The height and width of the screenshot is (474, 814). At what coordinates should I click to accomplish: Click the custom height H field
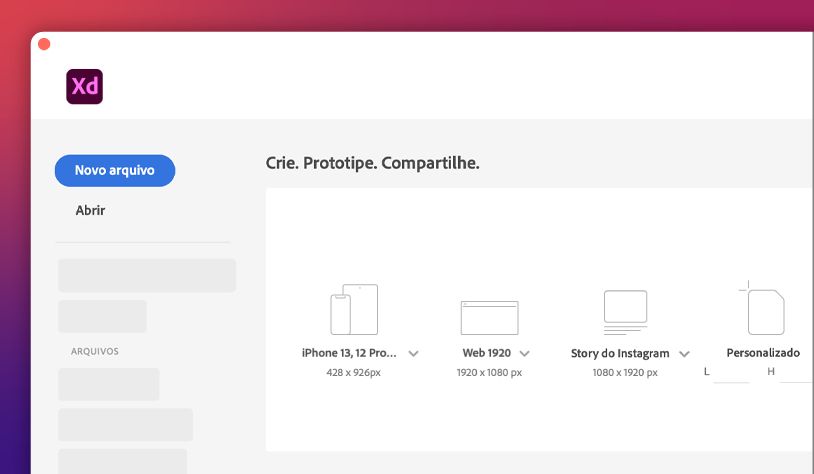(x=795, y=373)
